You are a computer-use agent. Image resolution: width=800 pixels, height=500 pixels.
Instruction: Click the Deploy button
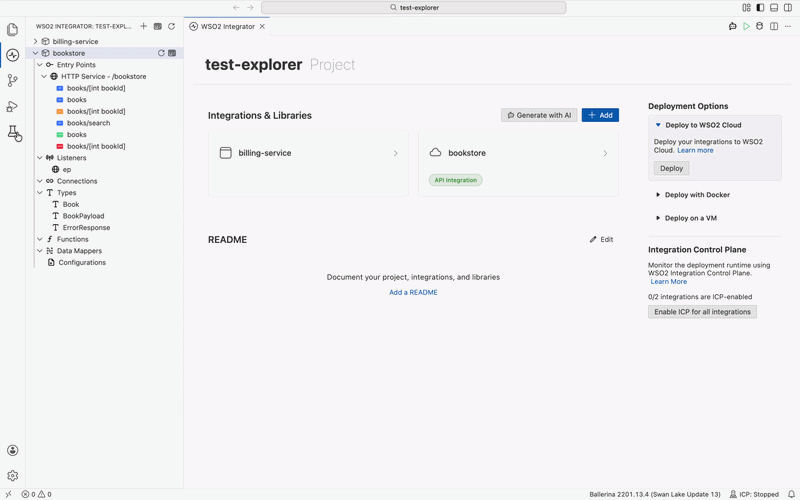click(x=671, y=168)
